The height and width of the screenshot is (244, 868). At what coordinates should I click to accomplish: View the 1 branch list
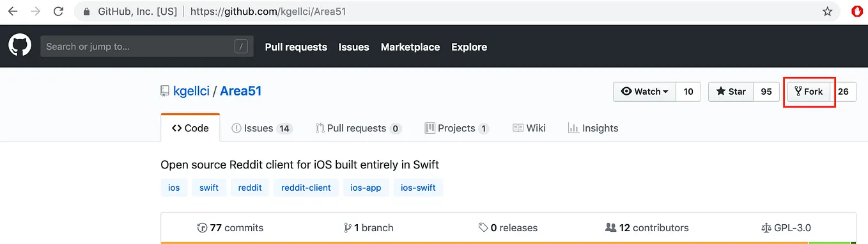pos(368,227)
